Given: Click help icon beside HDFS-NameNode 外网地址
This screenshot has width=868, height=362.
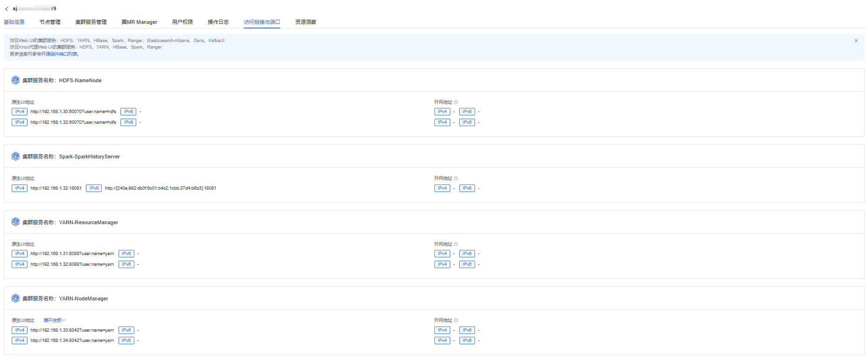Looking at the screenshot, I should click(x=456, y=102).
